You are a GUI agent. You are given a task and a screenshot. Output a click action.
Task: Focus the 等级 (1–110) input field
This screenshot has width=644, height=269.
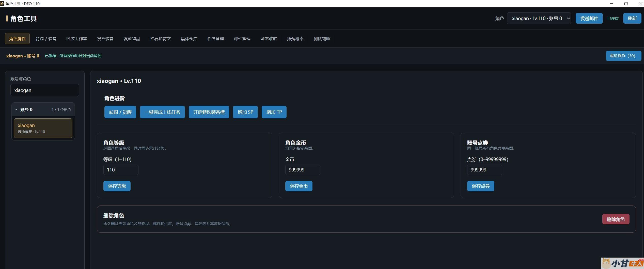pyautogui.click(x=121, y=170)
